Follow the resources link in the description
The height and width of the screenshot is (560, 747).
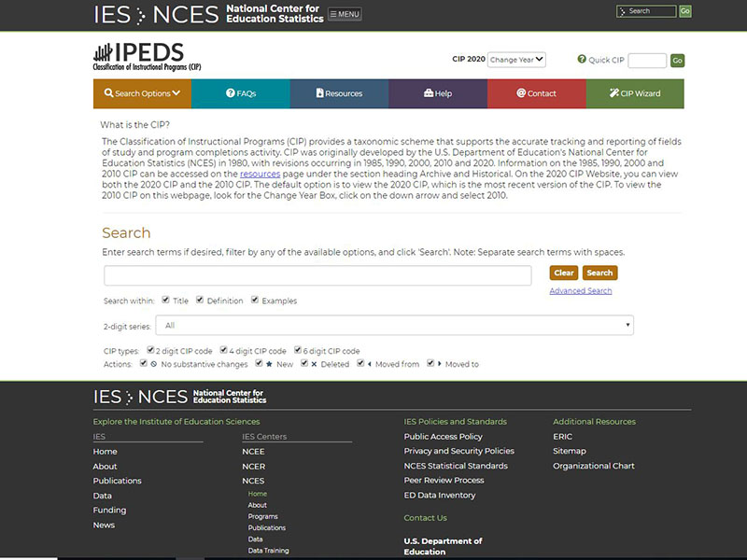[260, 174]
